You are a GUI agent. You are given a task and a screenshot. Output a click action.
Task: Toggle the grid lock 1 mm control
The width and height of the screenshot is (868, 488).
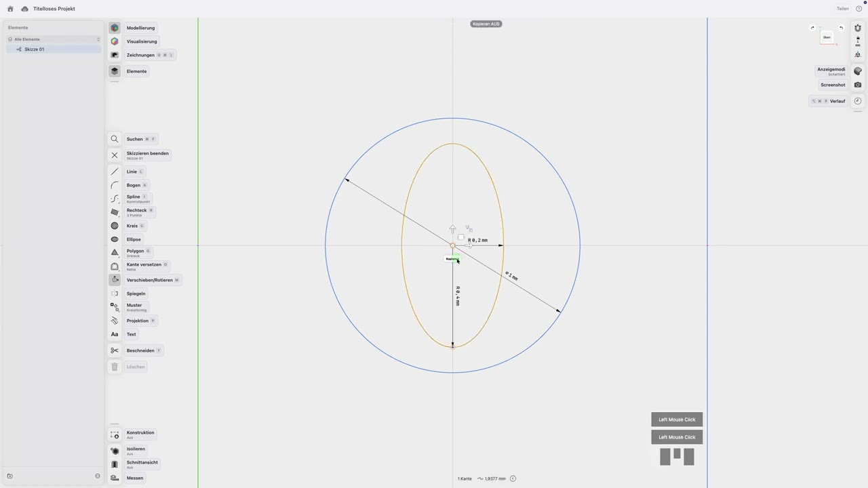858,41
